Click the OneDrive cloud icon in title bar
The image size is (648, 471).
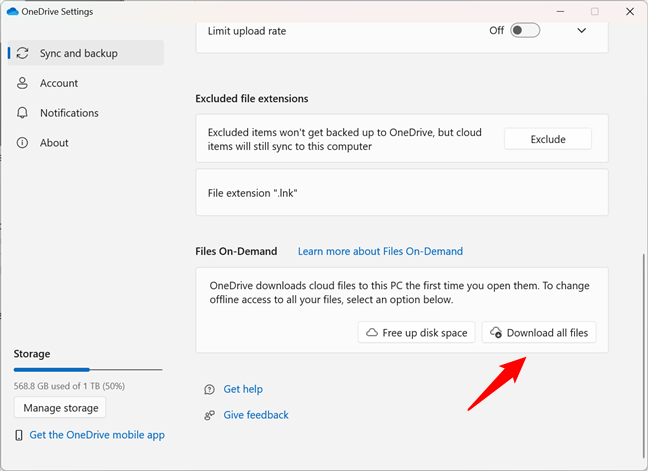coord(12,11)
